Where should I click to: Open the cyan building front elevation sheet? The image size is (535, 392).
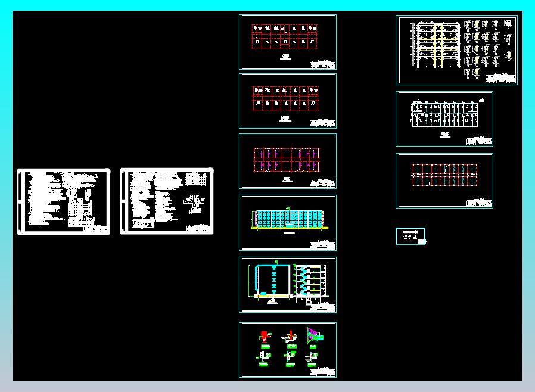coord(288,223)
